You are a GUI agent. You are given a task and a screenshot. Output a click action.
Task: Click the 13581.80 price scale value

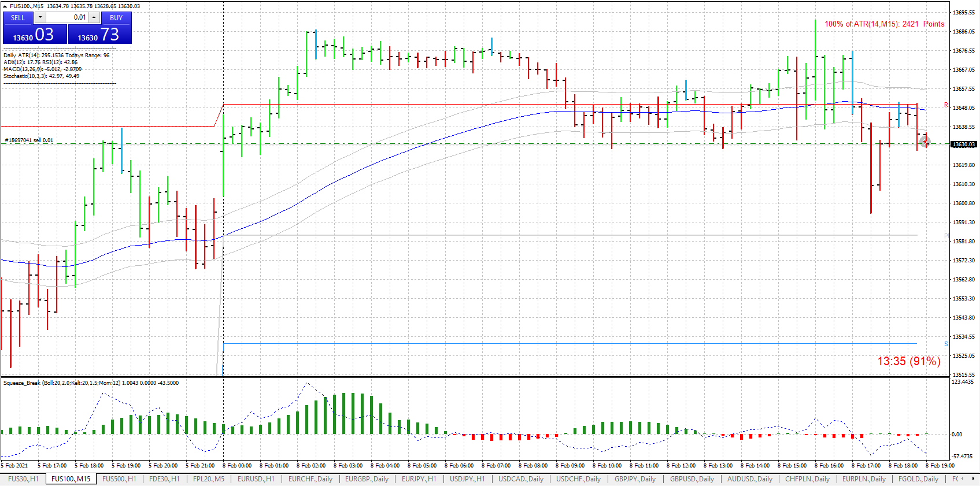(x=964, y=242)
